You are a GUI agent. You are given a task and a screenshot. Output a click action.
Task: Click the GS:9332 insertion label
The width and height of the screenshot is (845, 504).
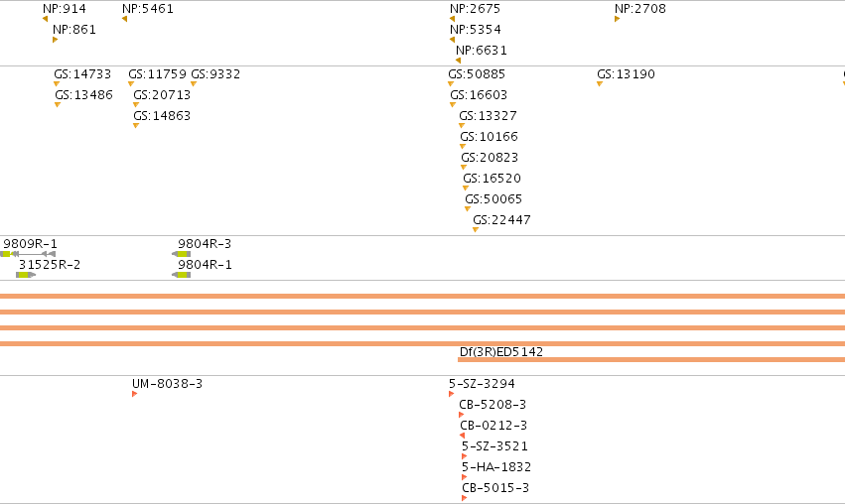[x=215, y=74]
